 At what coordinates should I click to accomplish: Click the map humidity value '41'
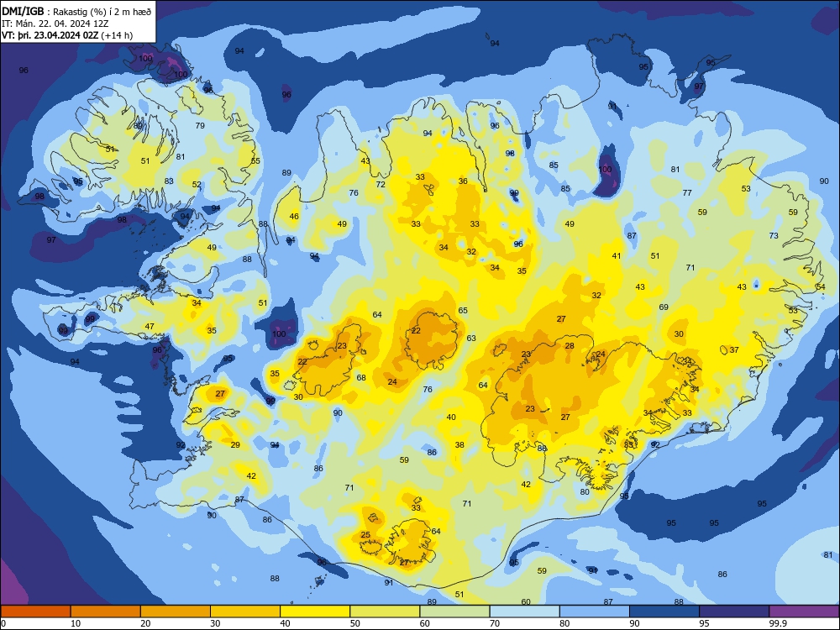pos(617,256)
